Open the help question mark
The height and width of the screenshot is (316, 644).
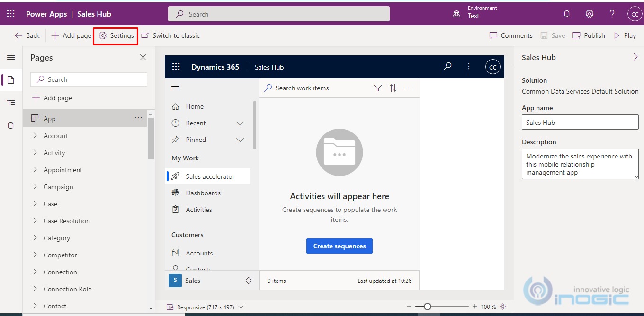point(612,14)
